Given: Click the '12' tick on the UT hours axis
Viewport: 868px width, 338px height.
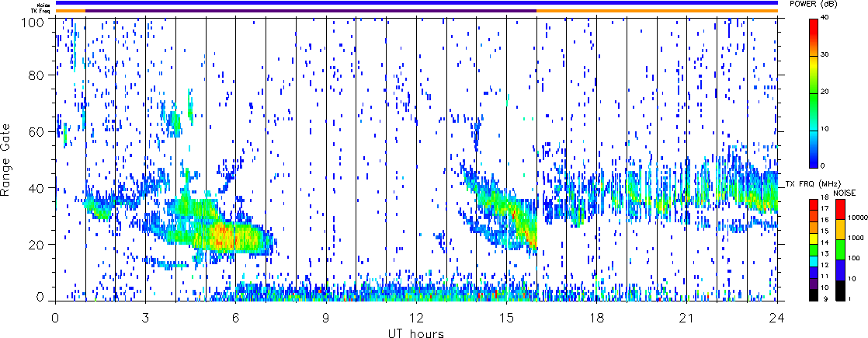Looking at the screenshot, I should [x=416, y=317].
